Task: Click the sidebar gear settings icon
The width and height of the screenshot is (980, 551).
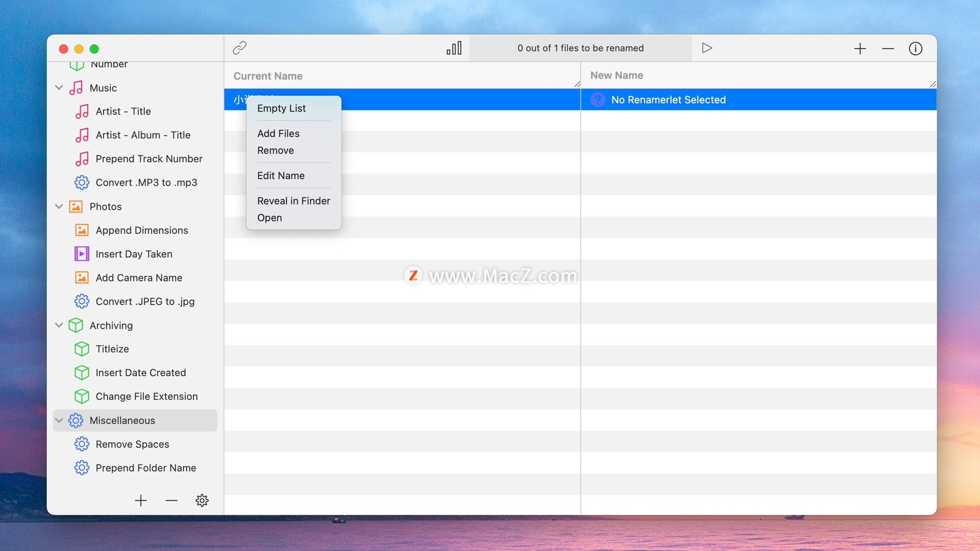Action: (x=202, y=500)
